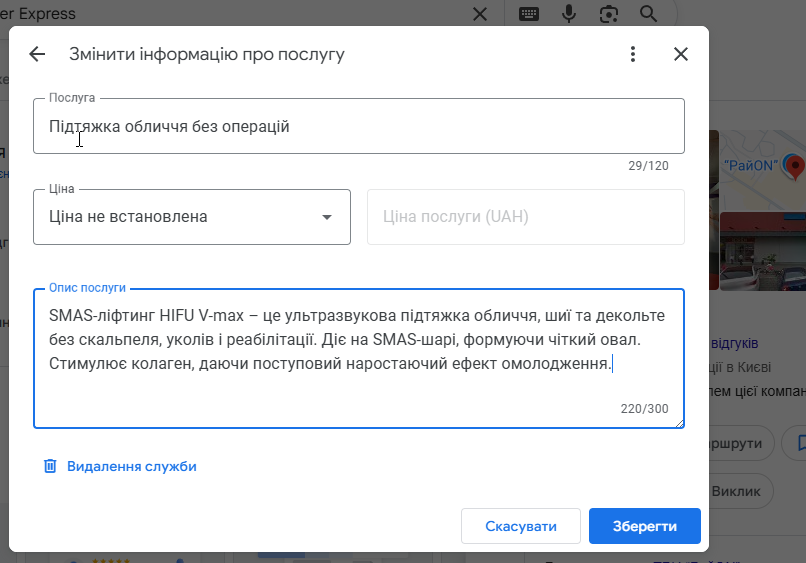Open the відгуків reviews link behind dialog
Viewport: 806px width, 563px height.
click(x=735, y=343)
